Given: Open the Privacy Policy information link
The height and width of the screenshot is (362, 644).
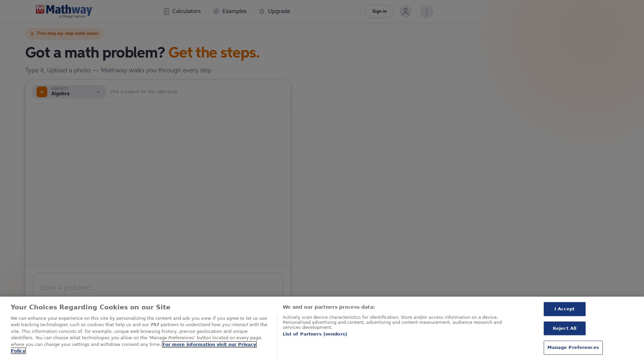Looking at the screenshot, I should click(x=133, y=348).
